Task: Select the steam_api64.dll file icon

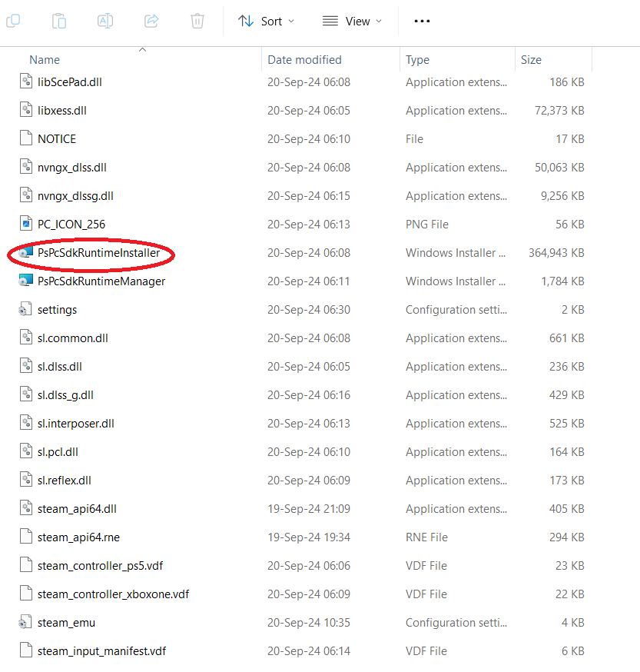Action: [x=26, y=508]
